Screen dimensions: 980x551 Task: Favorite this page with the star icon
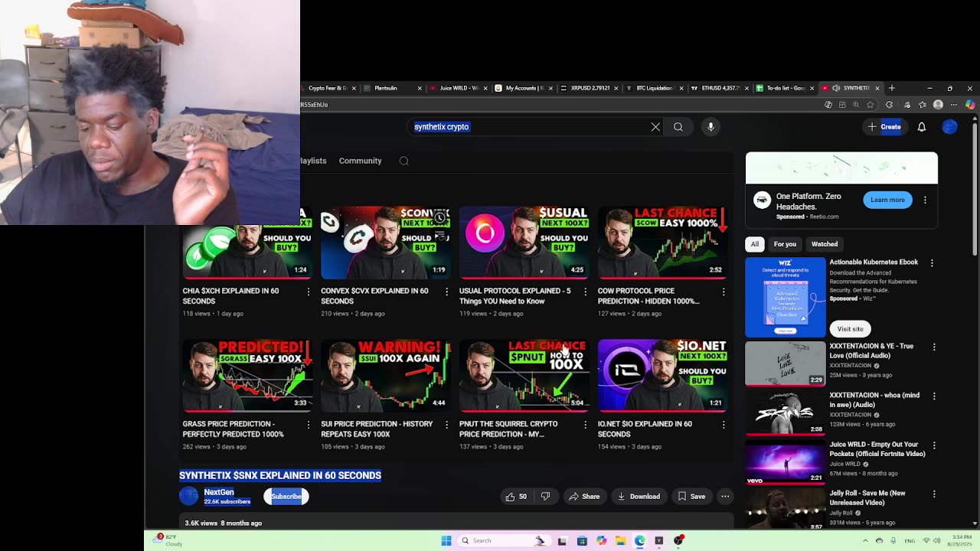pyautogui.click(x=870, y=105)
